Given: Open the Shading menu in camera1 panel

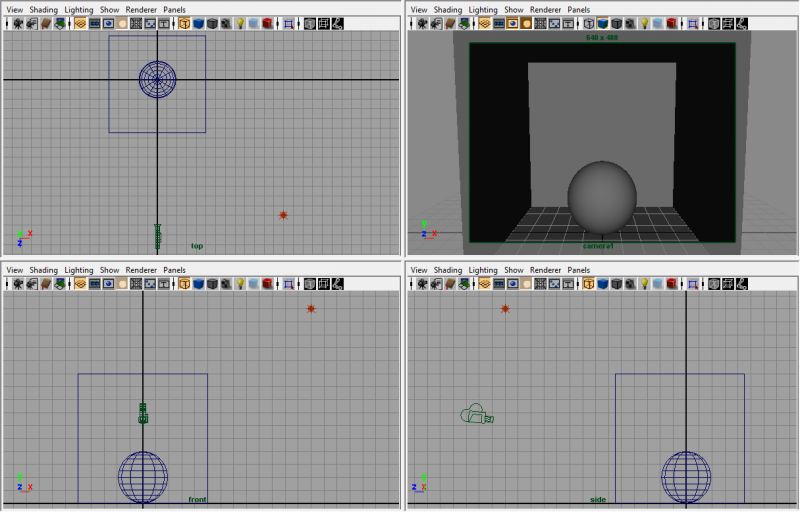Looking at the screenshot, I should click(x=448, y=9).
